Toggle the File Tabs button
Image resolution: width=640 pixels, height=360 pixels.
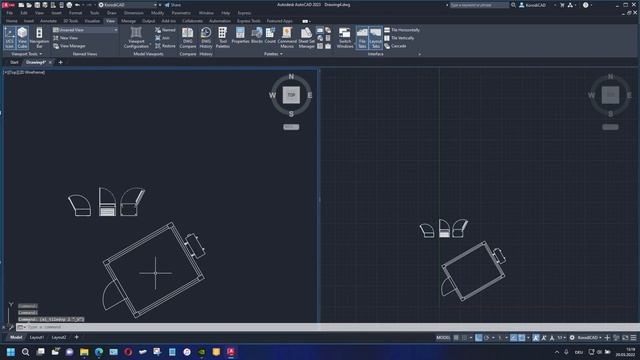coord(362,38)
